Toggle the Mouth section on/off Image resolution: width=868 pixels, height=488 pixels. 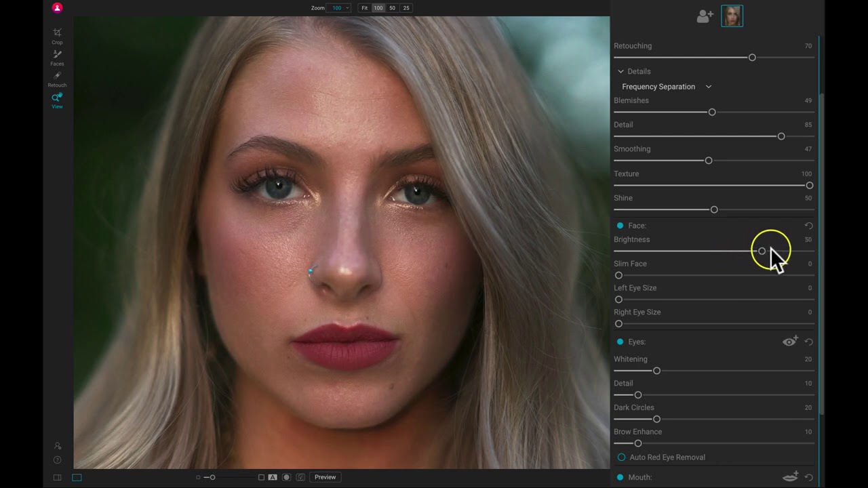click(x=620, y=478)
